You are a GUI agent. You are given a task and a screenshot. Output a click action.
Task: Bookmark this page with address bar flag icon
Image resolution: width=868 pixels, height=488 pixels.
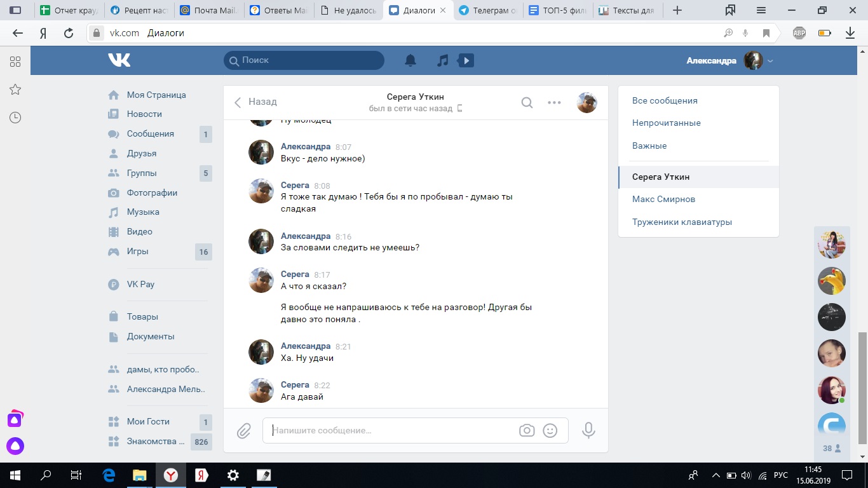coord(766,33)
